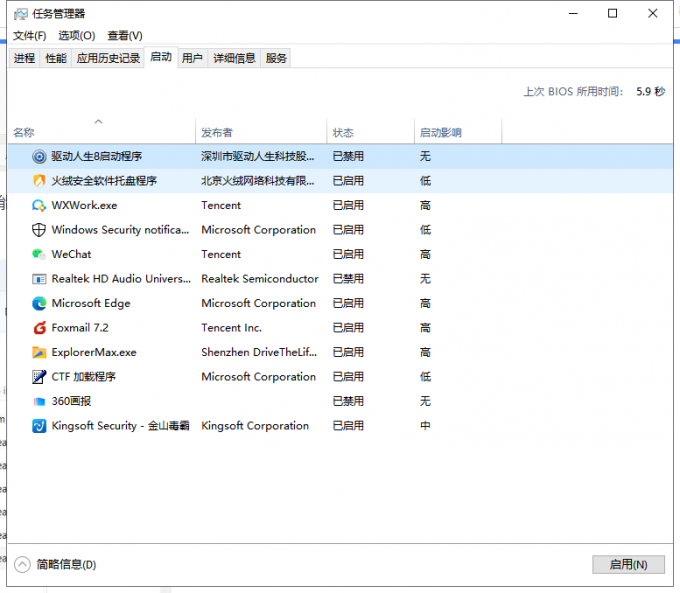This screenshot has height=593, width=680.
Task: Select the 启动 tab
Action: point(161,57)
